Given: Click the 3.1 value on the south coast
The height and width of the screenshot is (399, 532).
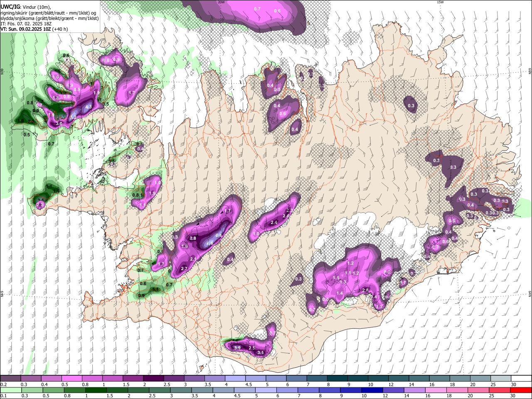Looking at the screenshot, I should 261,352.
